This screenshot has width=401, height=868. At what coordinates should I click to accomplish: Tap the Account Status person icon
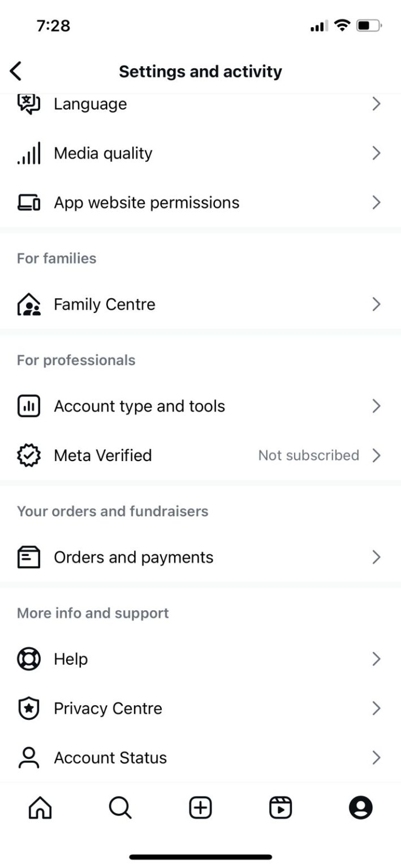pos(29,758)
